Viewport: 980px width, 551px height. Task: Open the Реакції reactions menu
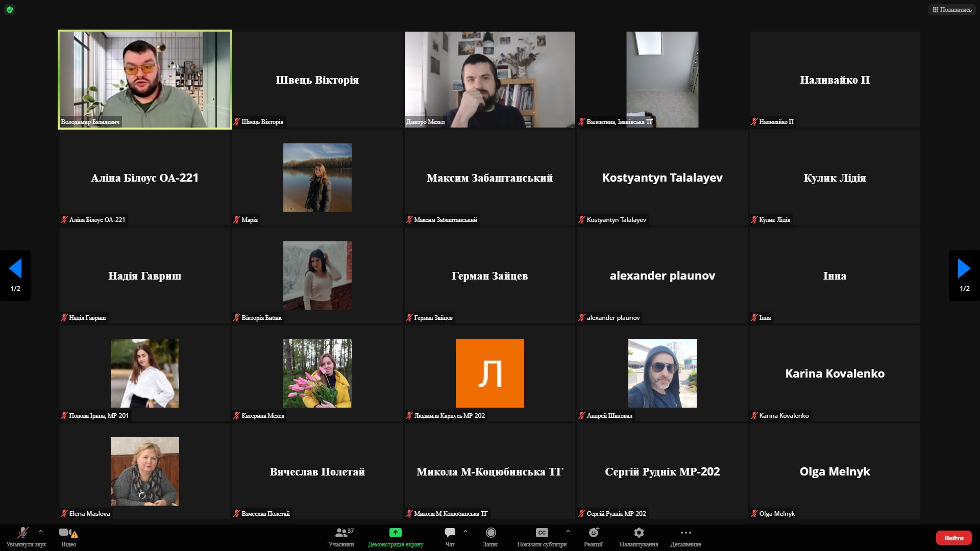point(593,534)
